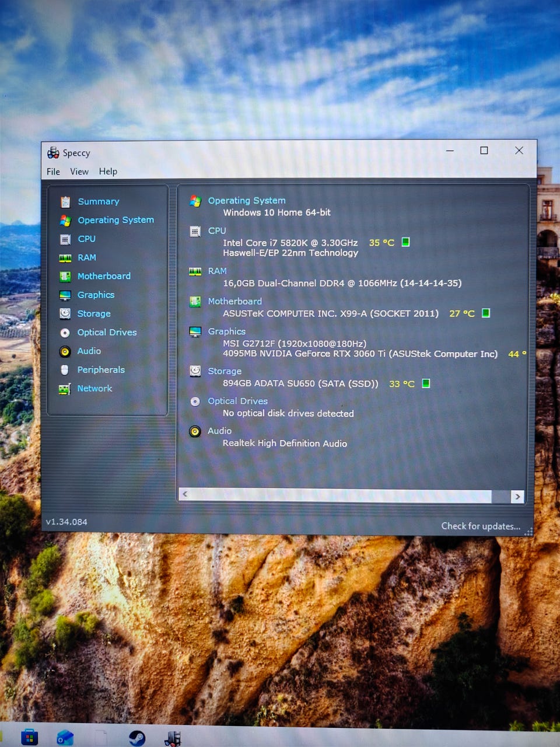The image size is (560, 747).
Task: Click the version number v1.34.084
Action: (x=66, y=522)
